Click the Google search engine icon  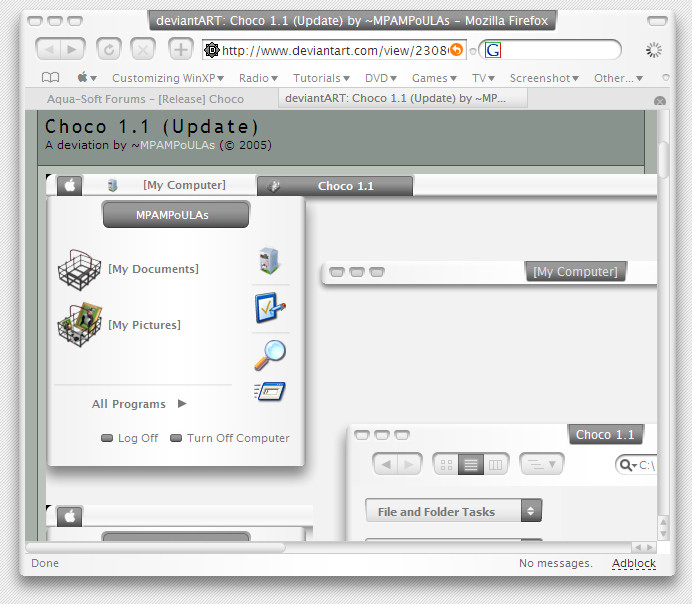click(x=493, y=50)
